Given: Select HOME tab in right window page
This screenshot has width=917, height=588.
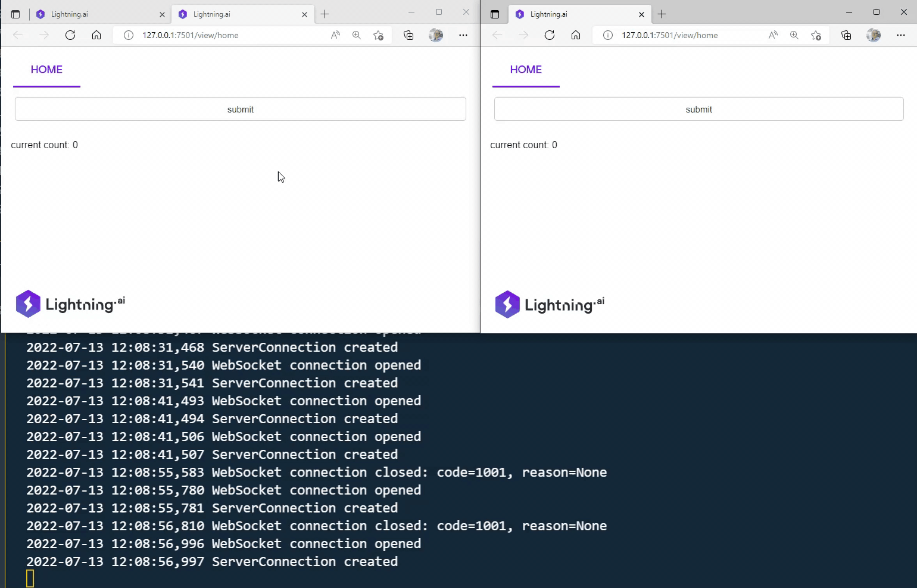Looking at the screenshot, I should (526, 70).
